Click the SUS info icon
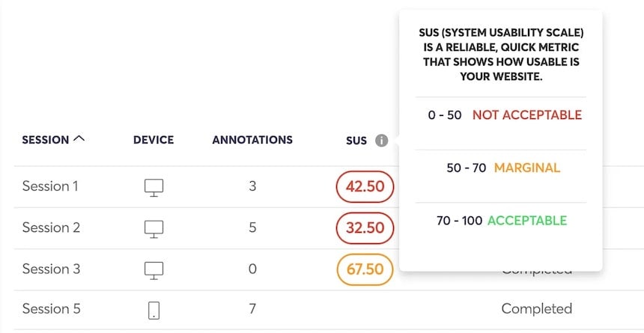644x333 pixels. pyautogui.click(x=382, y=141)
